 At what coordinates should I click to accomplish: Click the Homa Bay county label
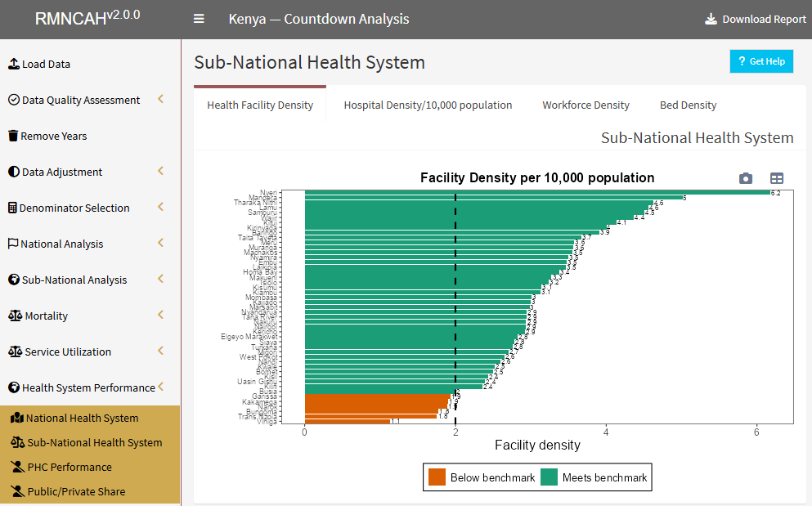point(260,272)
